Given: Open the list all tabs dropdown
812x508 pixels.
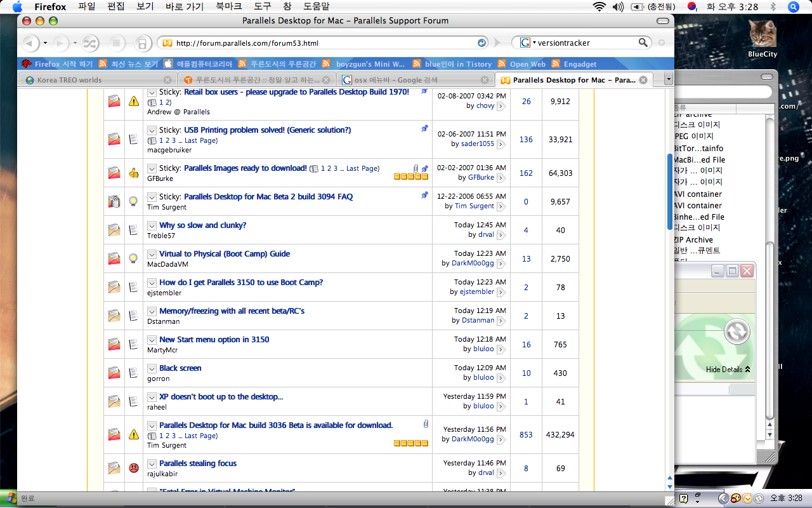Looking at the screenshot, I should tap(668, 79).
